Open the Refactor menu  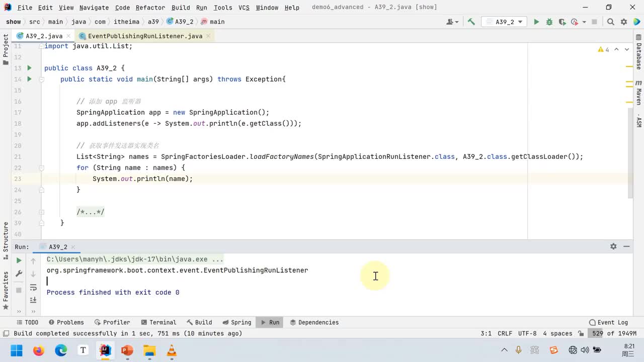[x=150, y=7]
